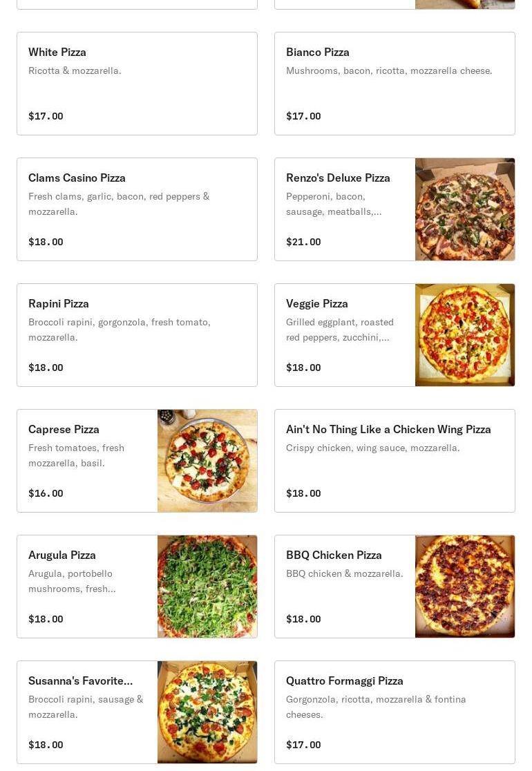Click the BBQ Chicken Pizza photo

tap(465, 587)
